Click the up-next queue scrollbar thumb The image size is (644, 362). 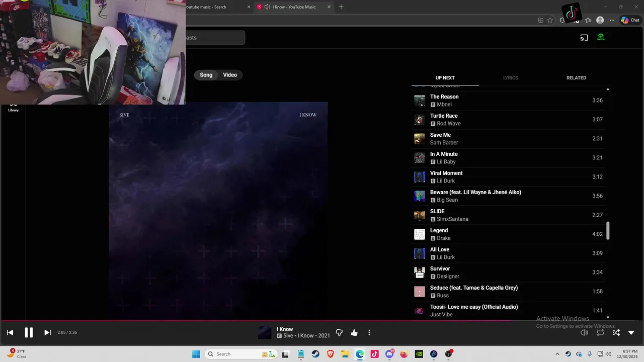[608, 231]
